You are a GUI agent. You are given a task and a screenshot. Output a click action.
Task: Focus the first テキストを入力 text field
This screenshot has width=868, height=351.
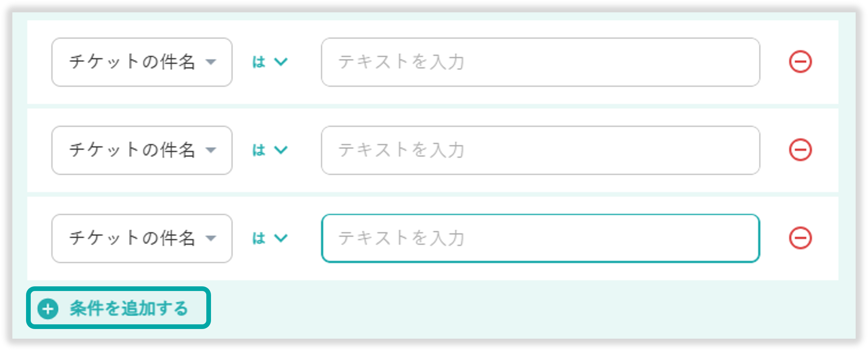[540, 62]
